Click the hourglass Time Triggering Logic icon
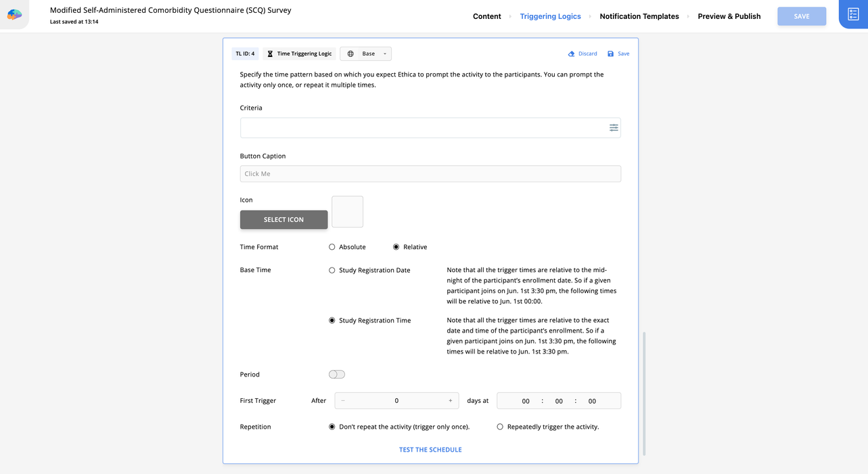Viewport: 868px width, 474px height. pos(270,54)
